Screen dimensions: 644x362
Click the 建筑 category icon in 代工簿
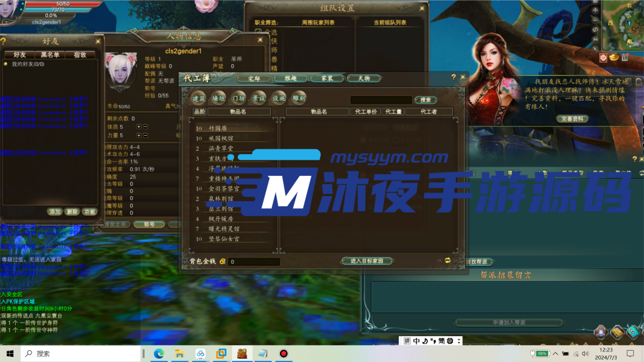coord(199,98)
